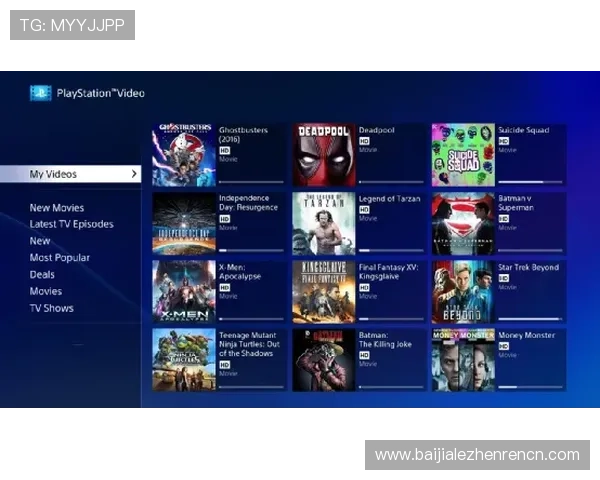Open Teenage Mutant Ninja Turtles poster

coord(184,360)
